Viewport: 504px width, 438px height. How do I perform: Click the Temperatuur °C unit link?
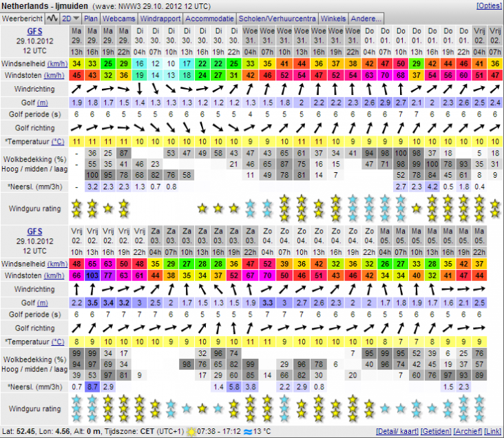click(x=59, y=141)
